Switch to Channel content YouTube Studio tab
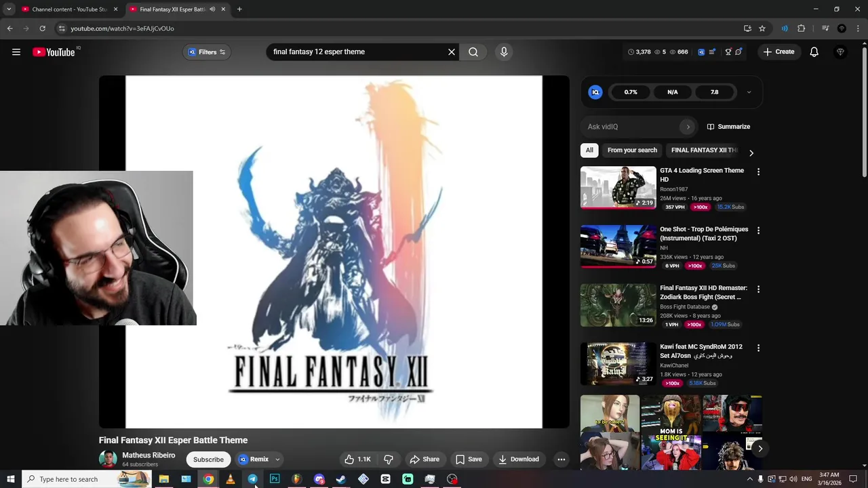Viewport: 868px width, 488px height. [x=69, y=9]
